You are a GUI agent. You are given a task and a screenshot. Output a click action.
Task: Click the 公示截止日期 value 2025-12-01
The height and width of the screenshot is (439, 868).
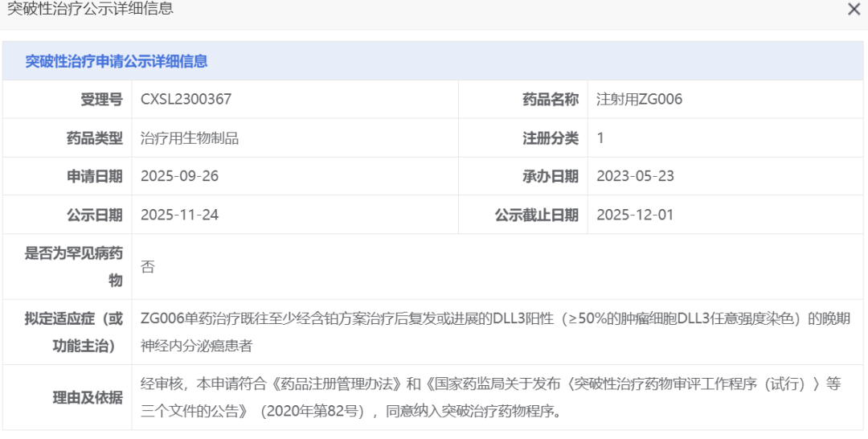tap(636, 215)
